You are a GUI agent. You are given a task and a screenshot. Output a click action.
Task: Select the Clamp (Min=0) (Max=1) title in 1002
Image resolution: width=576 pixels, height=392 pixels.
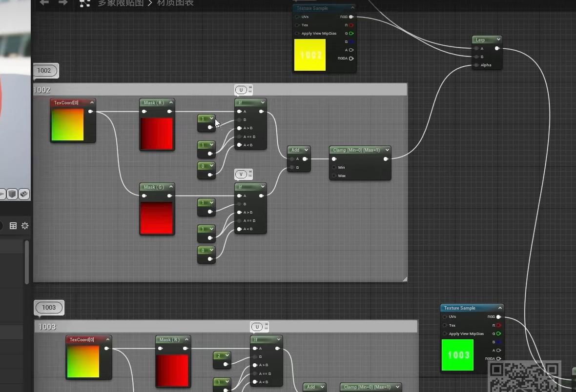356,150
